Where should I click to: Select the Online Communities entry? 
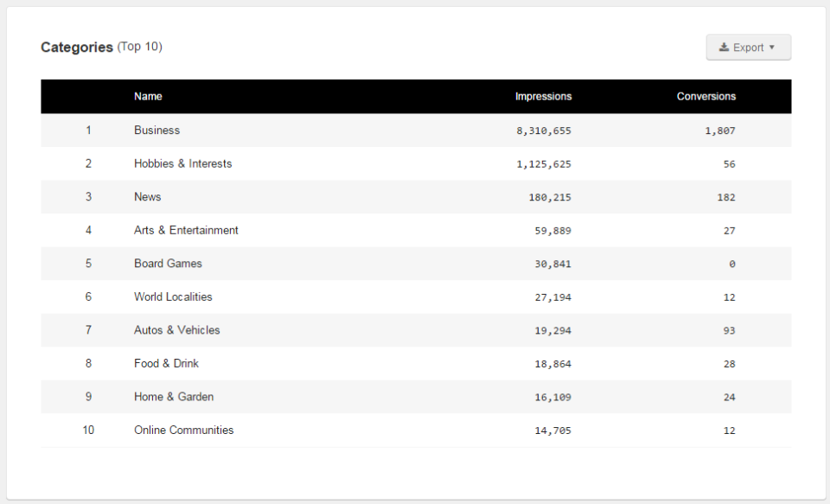click(183, 430)
